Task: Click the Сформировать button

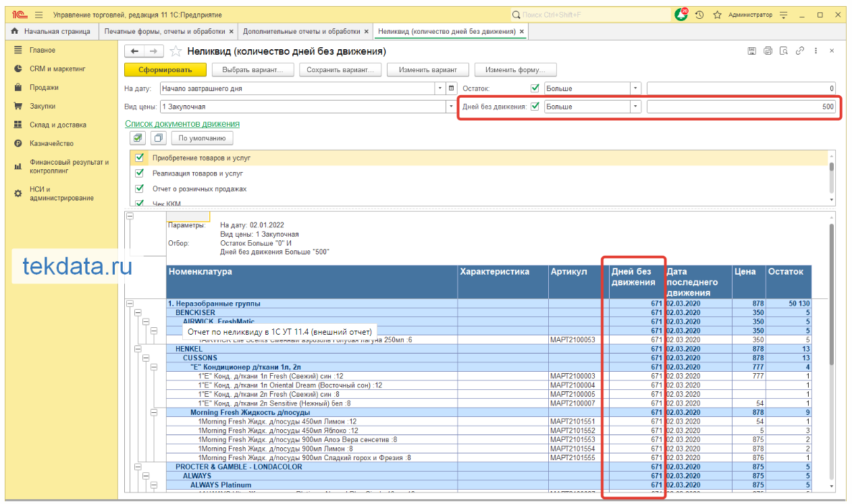Action: point(165,69)
